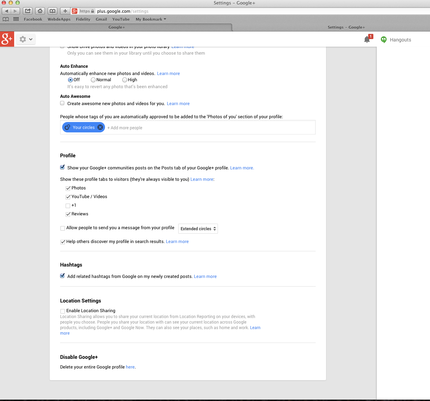Select Auto Enhance High radio button
Image resolution: width=430 pixels, height=401 pixels.
(124, 80)
